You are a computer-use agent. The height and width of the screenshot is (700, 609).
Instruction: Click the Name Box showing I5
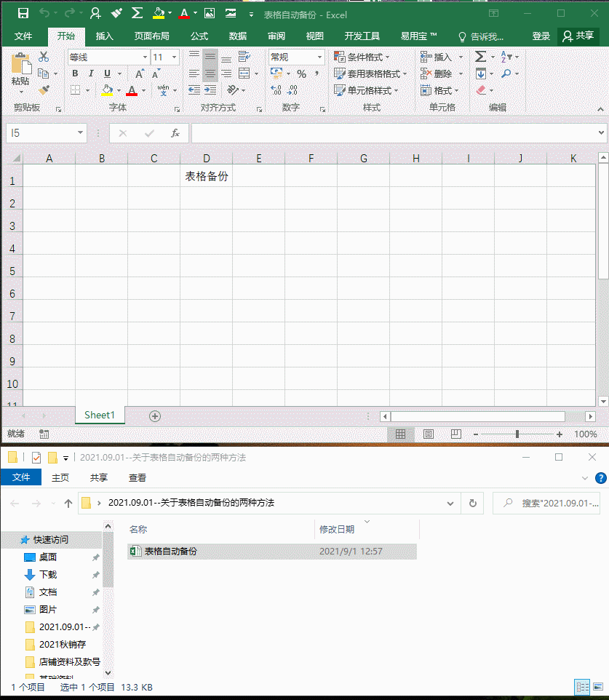[47, 133]
